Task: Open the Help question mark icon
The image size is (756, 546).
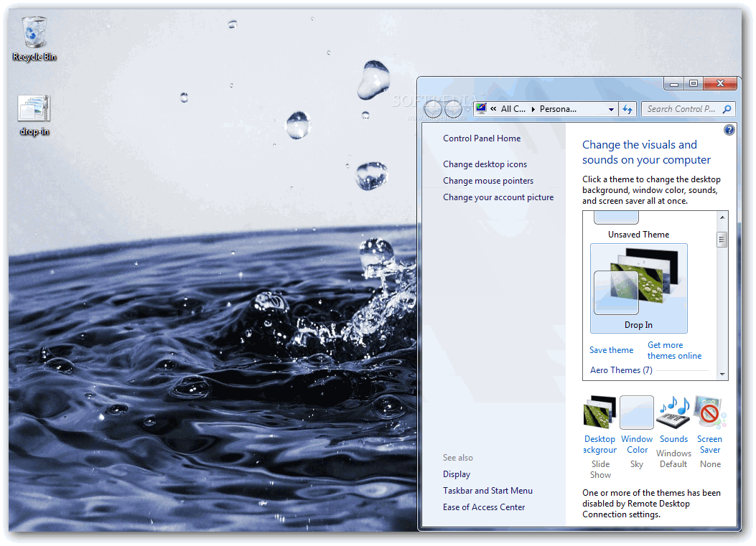Action: pos(729,130)
